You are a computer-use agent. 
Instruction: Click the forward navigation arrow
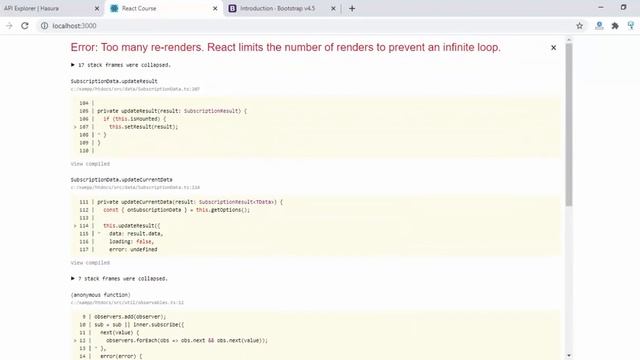click(9, 26)
